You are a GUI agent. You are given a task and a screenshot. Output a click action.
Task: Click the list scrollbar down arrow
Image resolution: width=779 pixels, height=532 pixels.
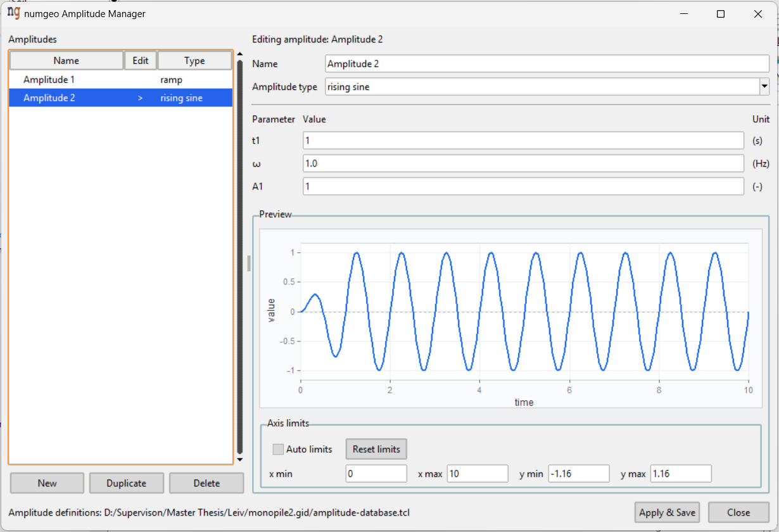click(239, 460)
